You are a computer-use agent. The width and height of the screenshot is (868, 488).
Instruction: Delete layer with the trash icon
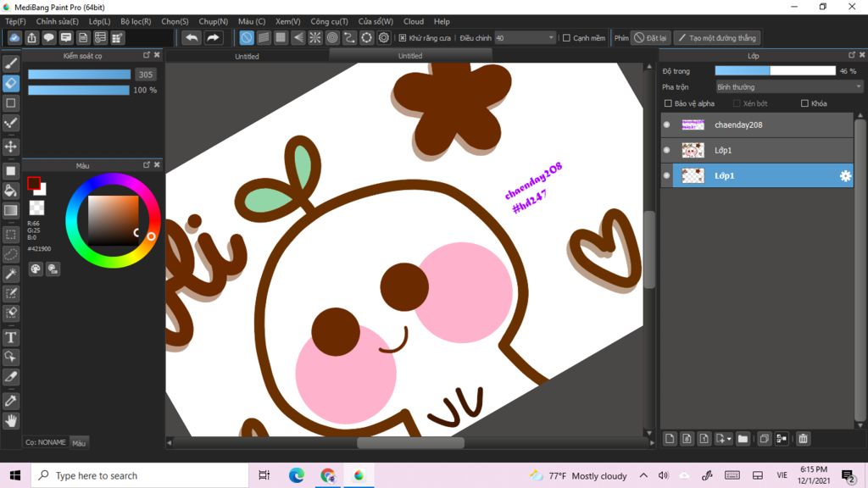(x=804, y=439)
